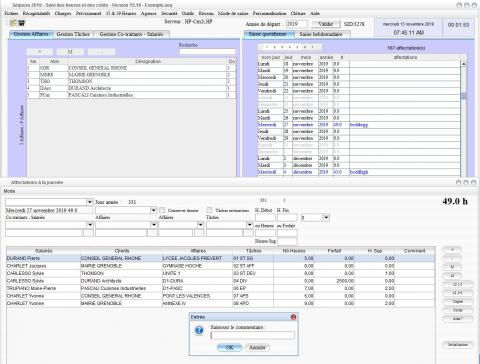Select the THOMSON row in affaires list
This screenshot has width=480, height=364.
pyautogui.click(x=131, y=81)
